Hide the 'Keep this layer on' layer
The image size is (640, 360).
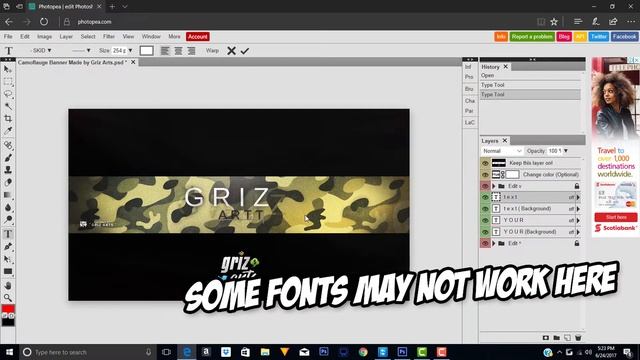point(485,163)
